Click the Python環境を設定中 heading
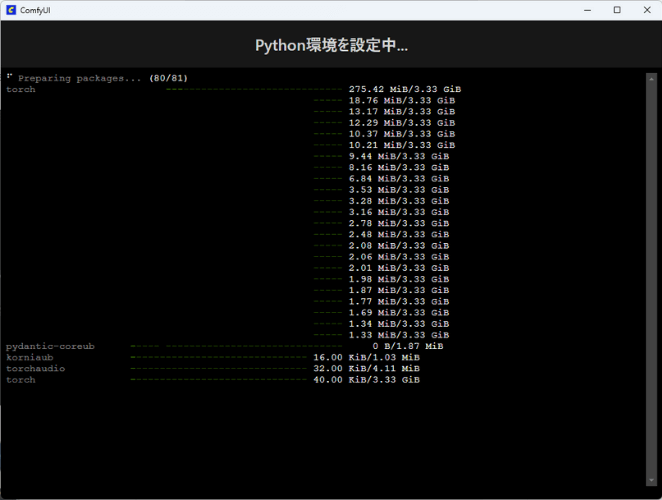This screenshot has width=662, height=500. coord(331,45)
